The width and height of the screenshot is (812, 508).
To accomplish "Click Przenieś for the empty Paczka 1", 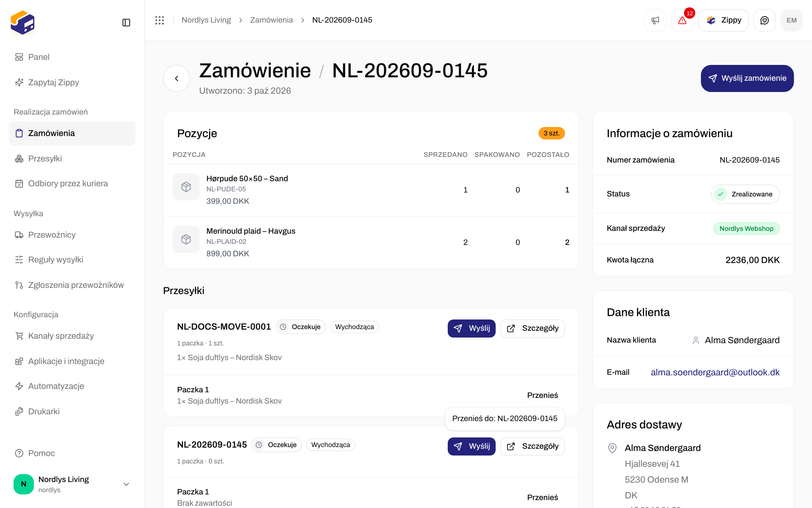I will pyautogui.click(x=542, y=498).
